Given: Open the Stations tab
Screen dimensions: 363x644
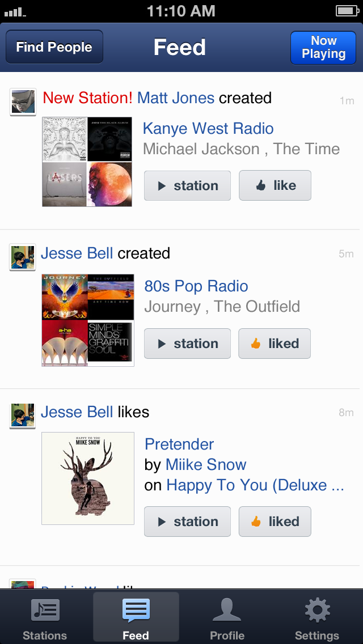Looking at the screenshot, I should point(45,618).
